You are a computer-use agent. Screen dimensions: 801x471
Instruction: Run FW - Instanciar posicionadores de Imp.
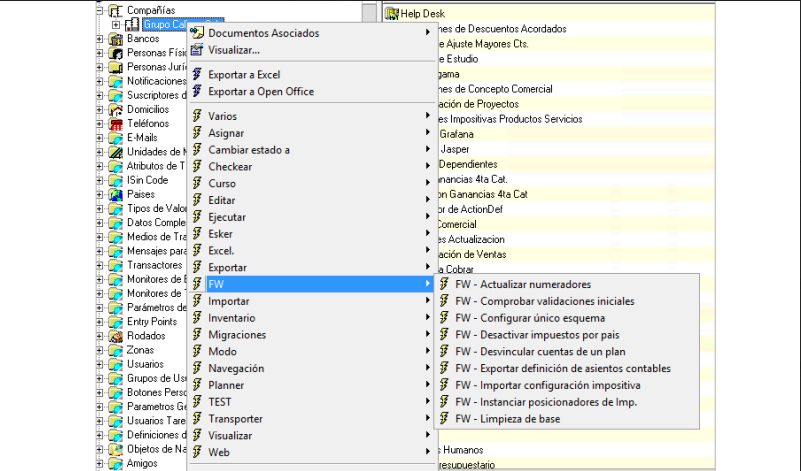pos(567,402)
